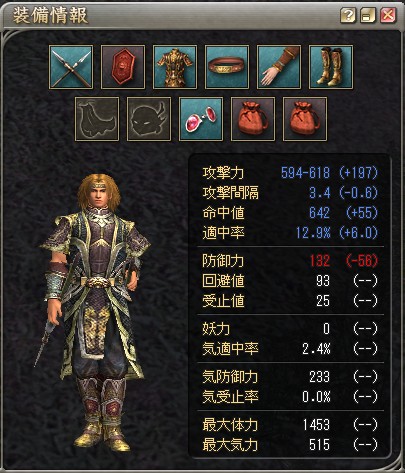Minimize the 装備情報 window

pos(368,15)
